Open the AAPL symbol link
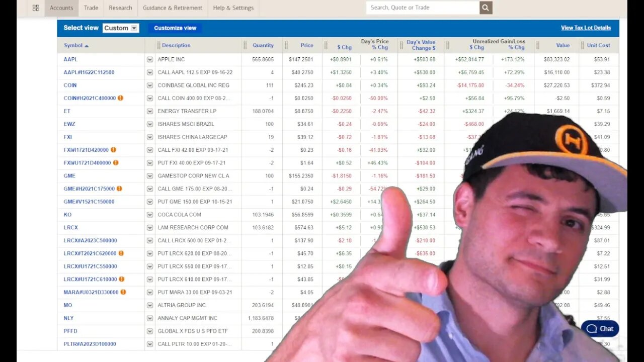This screenshot has width=644, height=362. pyautogui.click(x=70, y=59)
